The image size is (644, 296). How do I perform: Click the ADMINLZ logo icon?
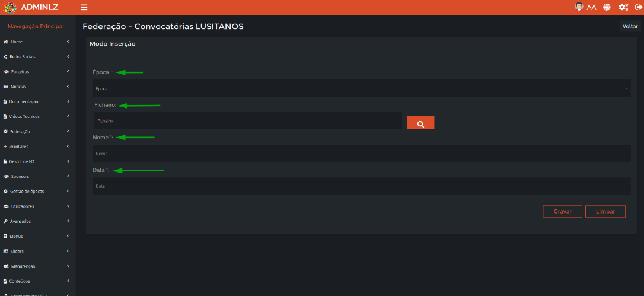pos(10,7)
